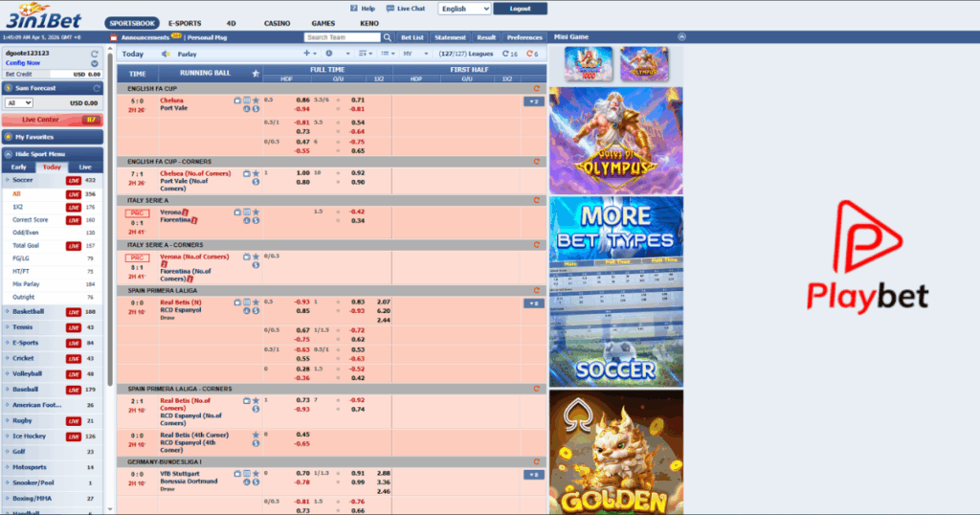Open the KENO menu
Viewport: 980px width, 515px height.
coord(369,23)
